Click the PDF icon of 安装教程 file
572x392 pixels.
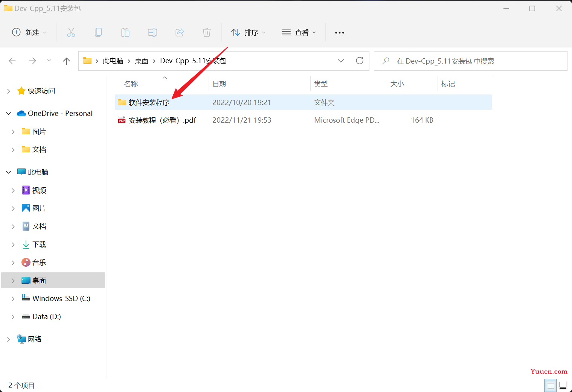point(122,120)
